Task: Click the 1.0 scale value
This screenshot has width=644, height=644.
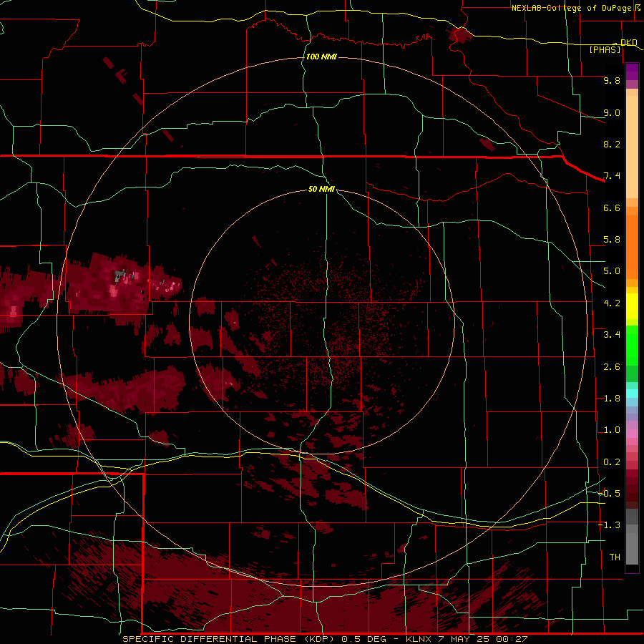Action: (x=612, y=430)
